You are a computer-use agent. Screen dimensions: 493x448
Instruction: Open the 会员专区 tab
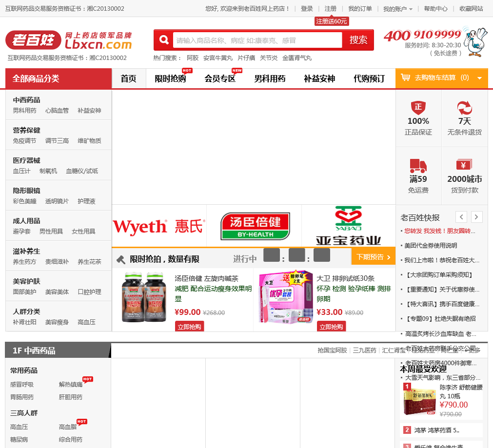[x=220, y=78]
